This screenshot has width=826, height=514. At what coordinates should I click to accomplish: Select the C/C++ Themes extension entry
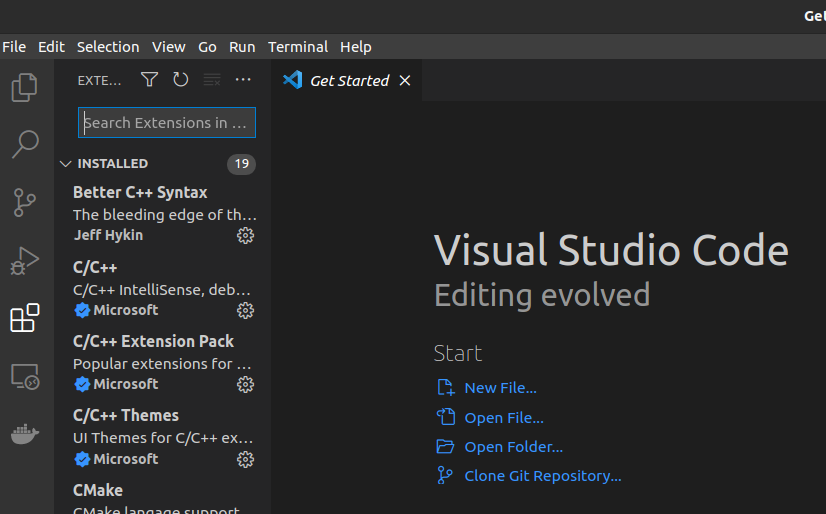pos(163,437)
